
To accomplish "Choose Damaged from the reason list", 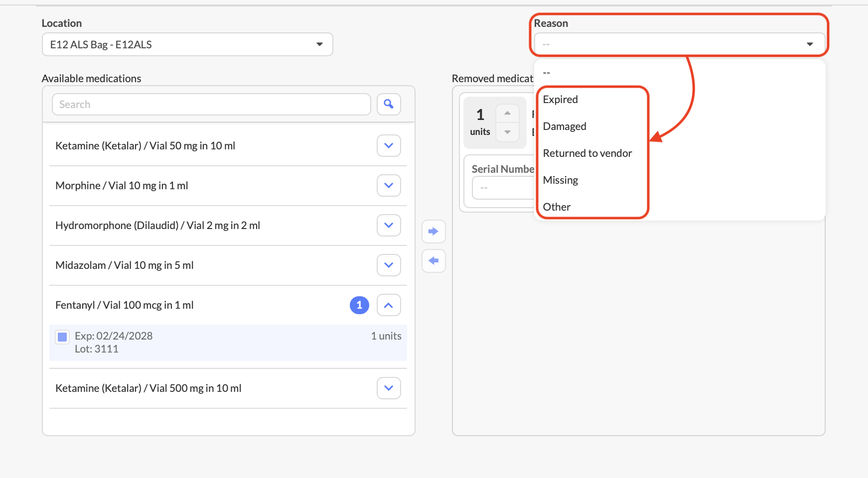I will coord(565,126).
